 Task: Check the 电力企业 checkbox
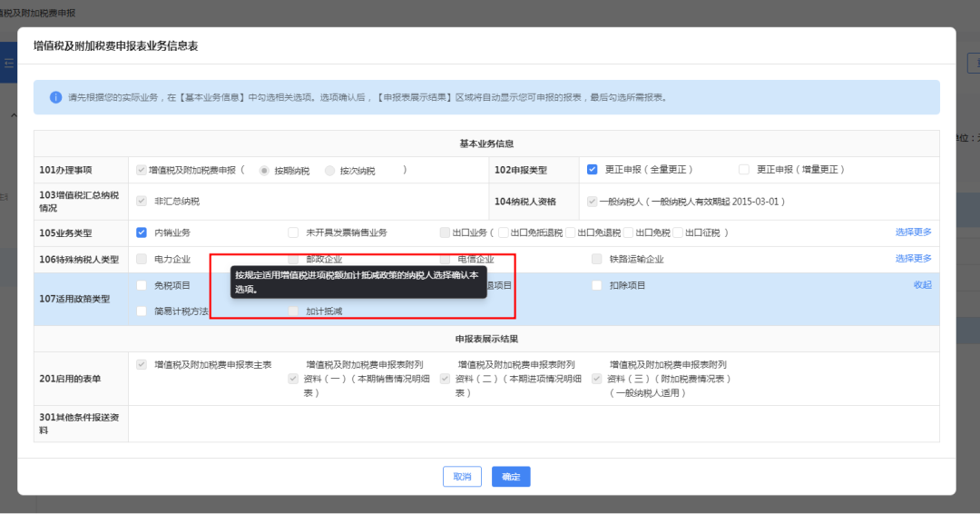click(142, 259)
